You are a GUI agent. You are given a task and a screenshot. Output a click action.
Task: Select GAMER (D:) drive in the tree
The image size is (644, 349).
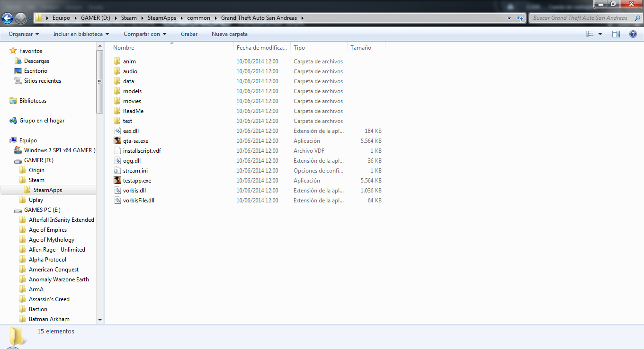pos(38,160)
